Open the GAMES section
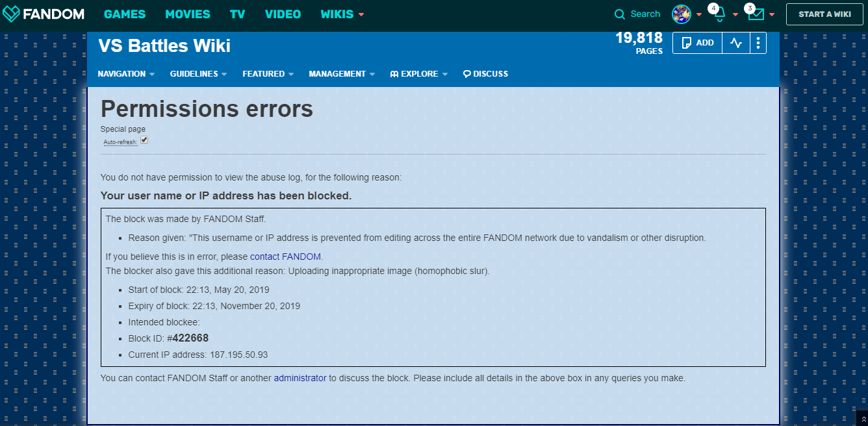This screenshot has height=426, width=868. pyautogui.click(x=125, y=14)
